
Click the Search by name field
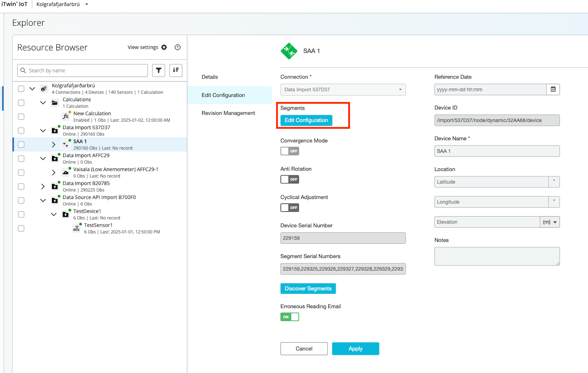pos(86,71)
